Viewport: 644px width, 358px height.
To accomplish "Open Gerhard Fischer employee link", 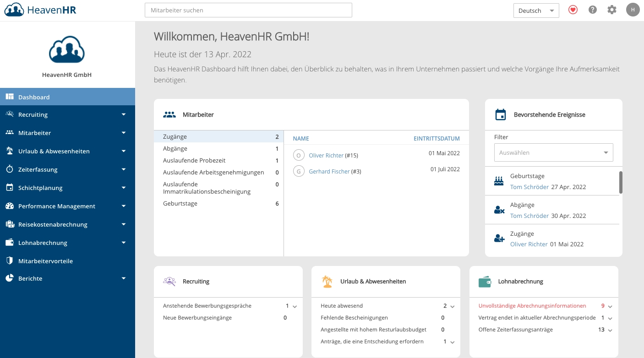I will pyautogui.click(x=329, y=172).
